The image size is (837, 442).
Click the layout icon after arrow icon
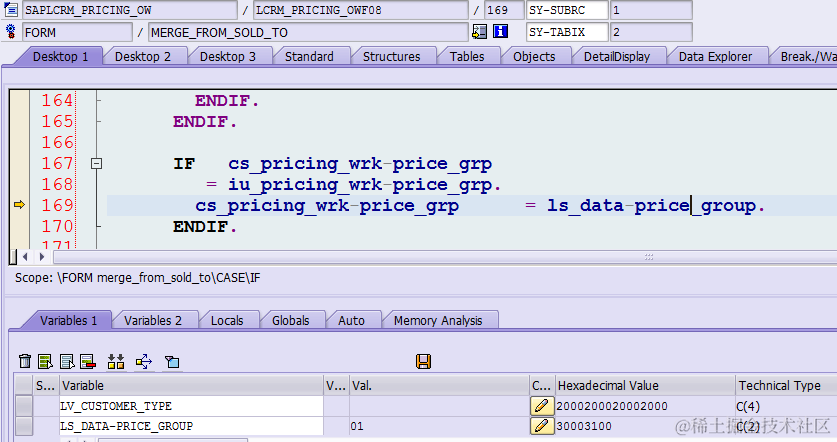[x=172, y=361]
